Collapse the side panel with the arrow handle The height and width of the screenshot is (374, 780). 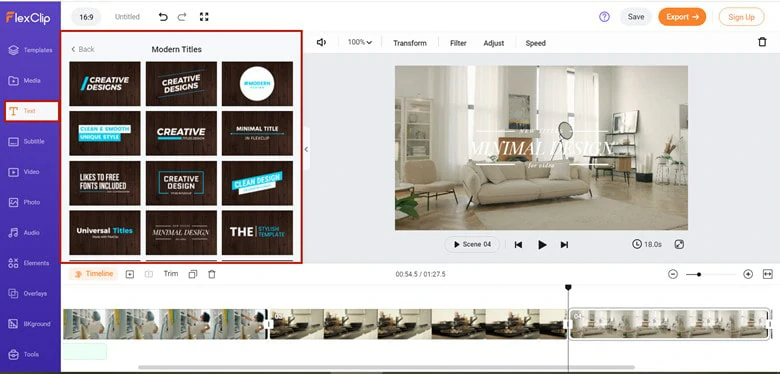tap(306, 149)
